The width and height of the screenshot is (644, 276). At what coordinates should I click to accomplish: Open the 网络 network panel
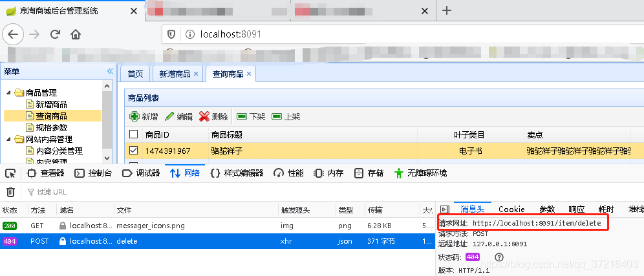coord(185,173)
